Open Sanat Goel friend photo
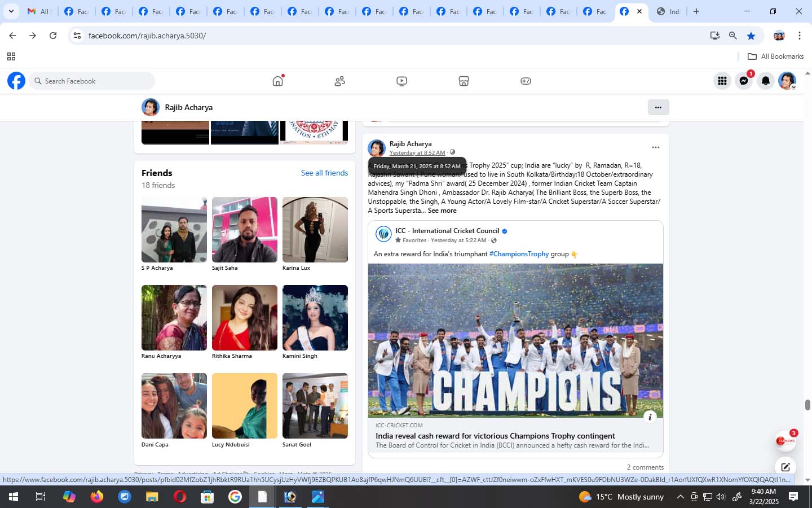 point(315,406)
